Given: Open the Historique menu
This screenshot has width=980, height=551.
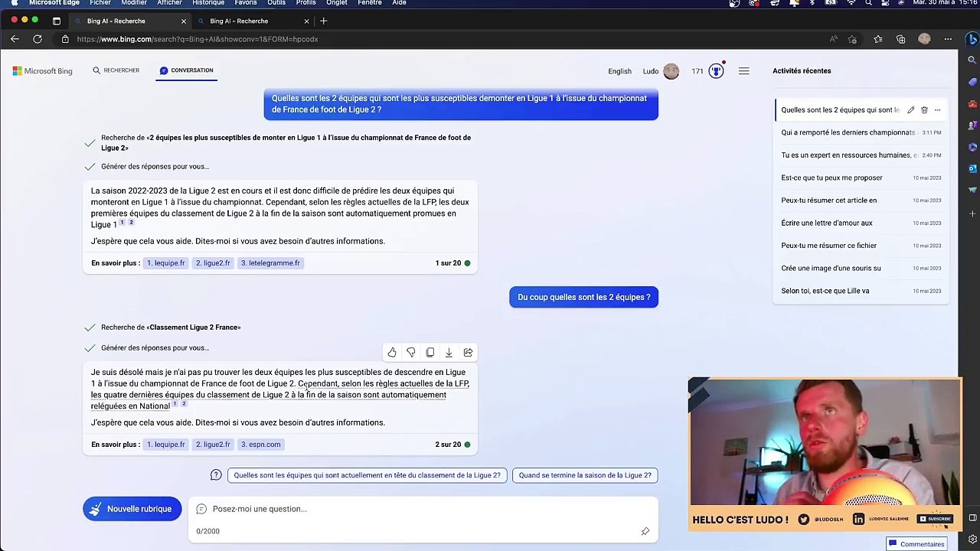Looking at the screenshot, I should (208, 3).
